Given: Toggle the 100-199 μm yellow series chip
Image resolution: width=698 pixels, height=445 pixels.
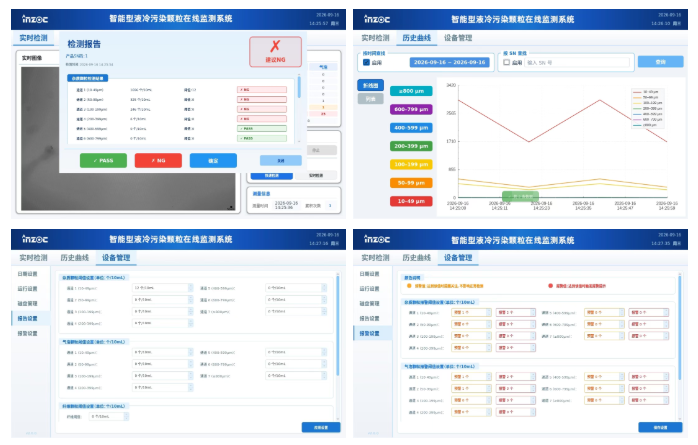Looking at the screenshot, I should pyautogui.click(x=411, y=165).
